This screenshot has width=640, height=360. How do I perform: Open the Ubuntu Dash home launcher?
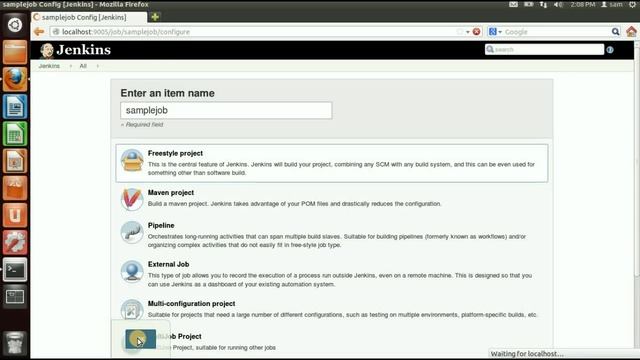pos(15,25)
